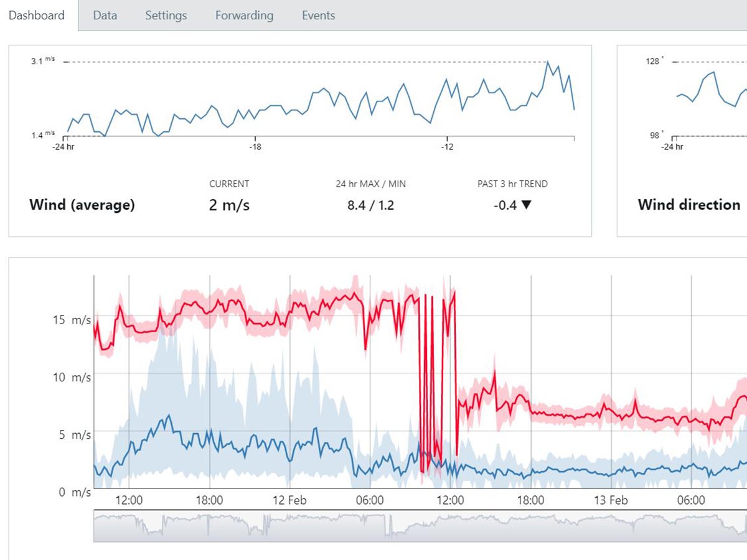Click the -18 tick on the wind average sparkline
The height and width of the screenshot is (560, 747).
(255, 147)
